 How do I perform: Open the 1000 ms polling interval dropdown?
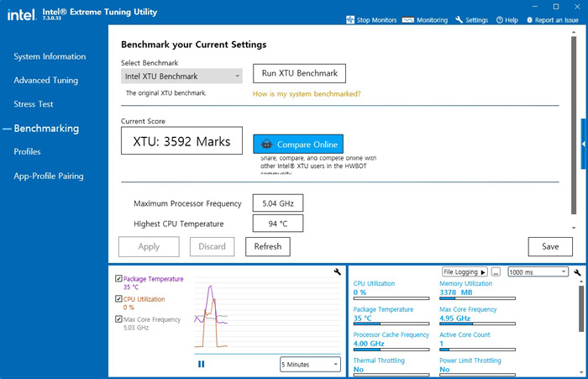[538, 272]
